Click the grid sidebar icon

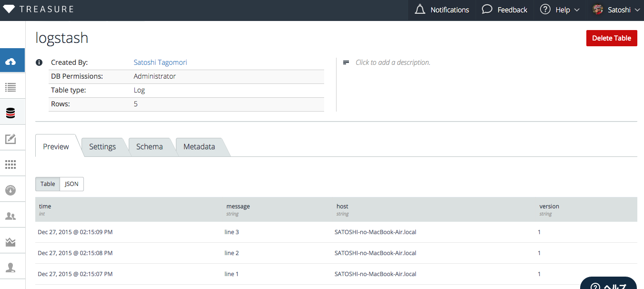10,165
